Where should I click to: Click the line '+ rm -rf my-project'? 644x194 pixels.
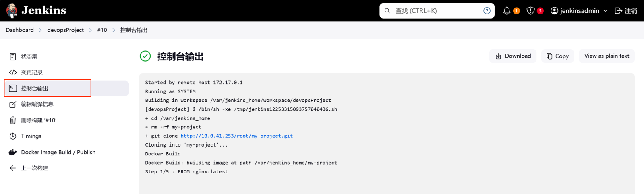173,127
